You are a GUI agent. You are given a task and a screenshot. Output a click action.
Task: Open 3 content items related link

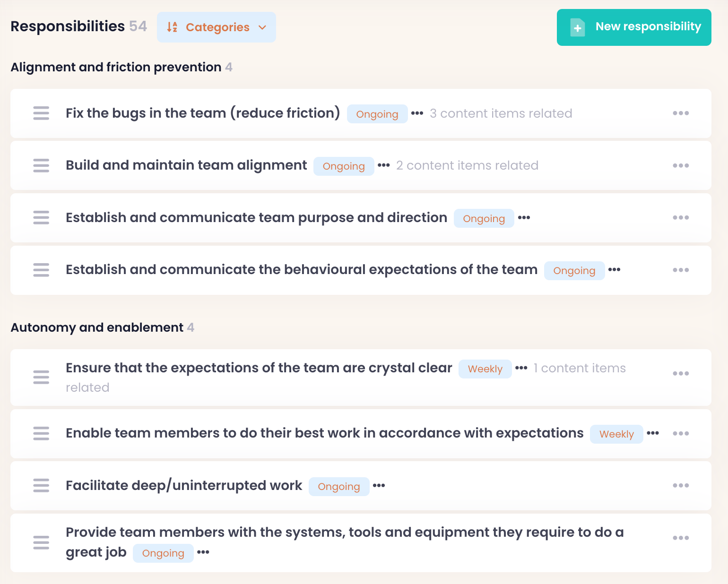(x=501, y=114)
